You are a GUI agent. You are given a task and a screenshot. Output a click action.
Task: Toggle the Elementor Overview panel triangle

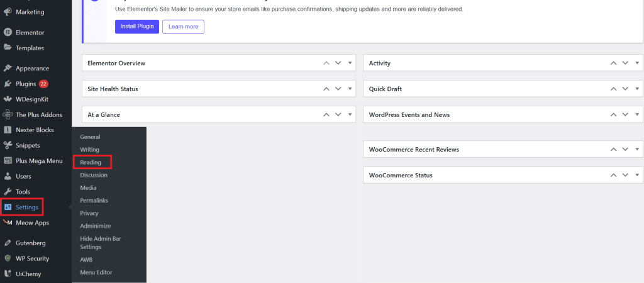[x=350, y=64]
